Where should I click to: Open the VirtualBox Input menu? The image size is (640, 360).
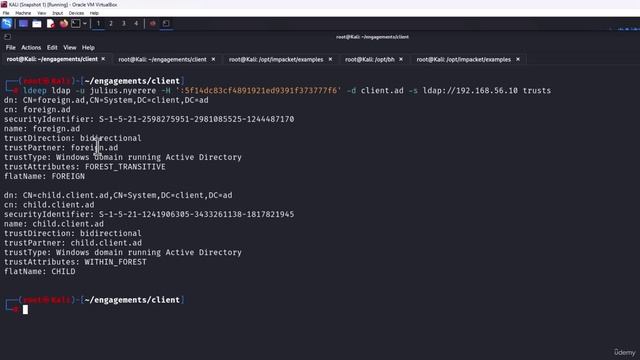[x=58, y=13]
